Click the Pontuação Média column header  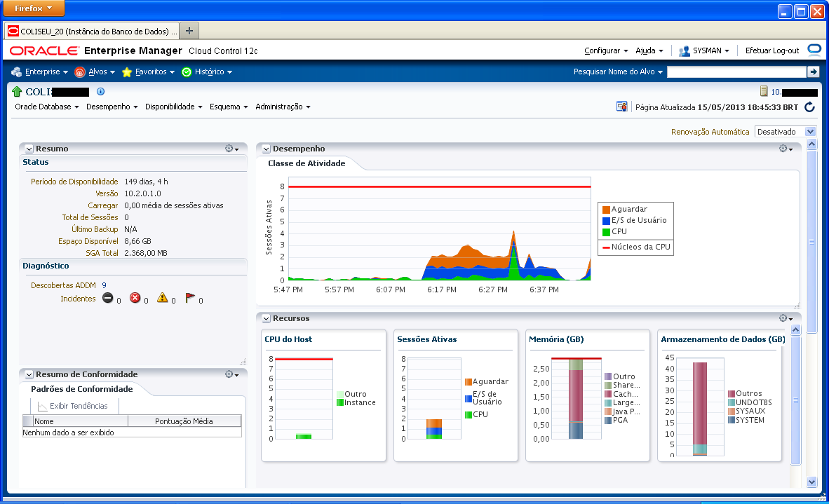[184, 421]
